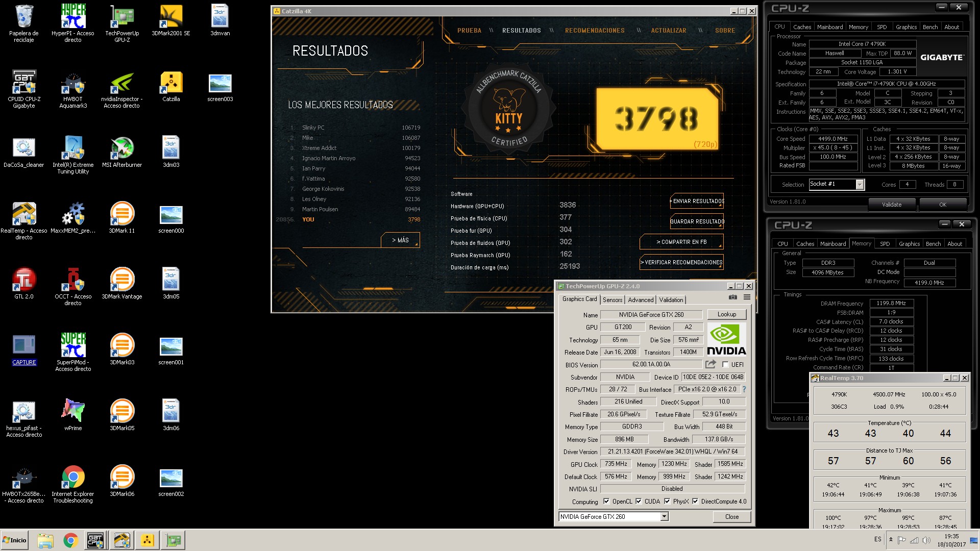Click OK button in top CPU-Z window
This screenshot has height=551, width=980.
[943, 205]
